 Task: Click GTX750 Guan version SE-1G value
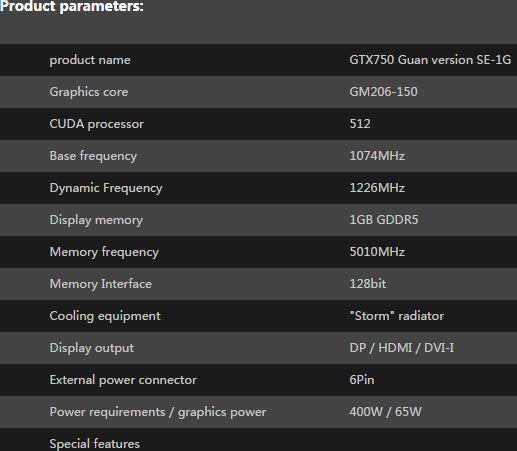click(x=430, y=60)
